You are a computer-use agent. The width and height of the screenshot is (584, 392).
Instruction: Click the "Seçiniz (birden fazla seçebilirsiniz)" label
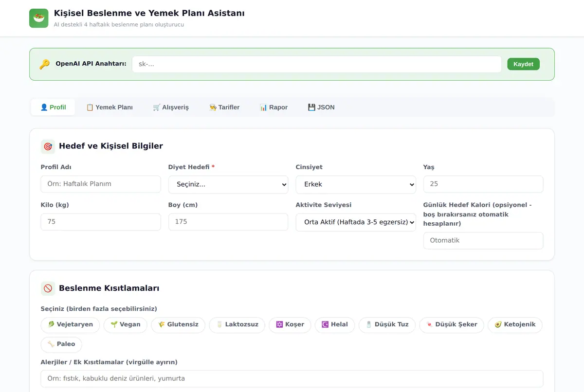99,309
